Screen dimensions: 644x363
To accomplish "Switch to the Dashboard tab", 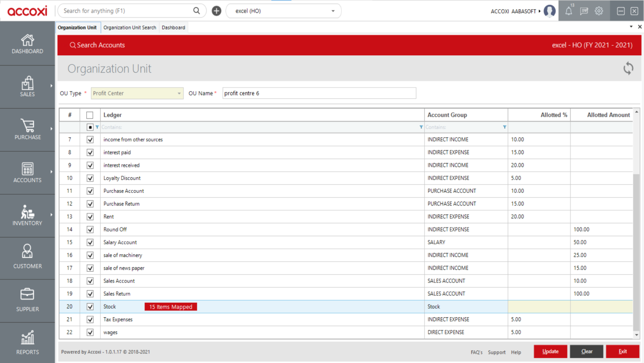I will [173, 27].
